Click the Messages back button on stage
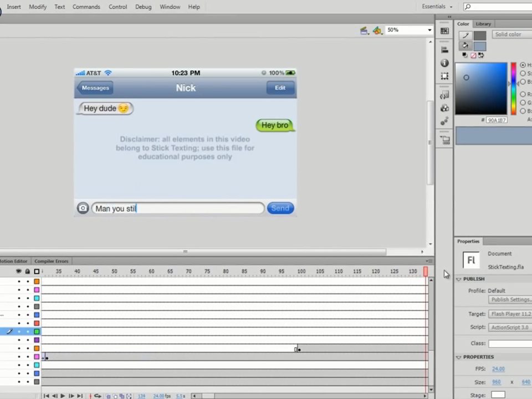This screenshot has width=532, height=399. coord(95,88)
